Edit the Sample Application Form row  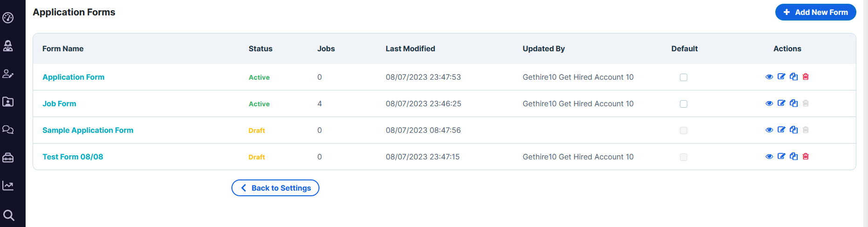point(781,130)
